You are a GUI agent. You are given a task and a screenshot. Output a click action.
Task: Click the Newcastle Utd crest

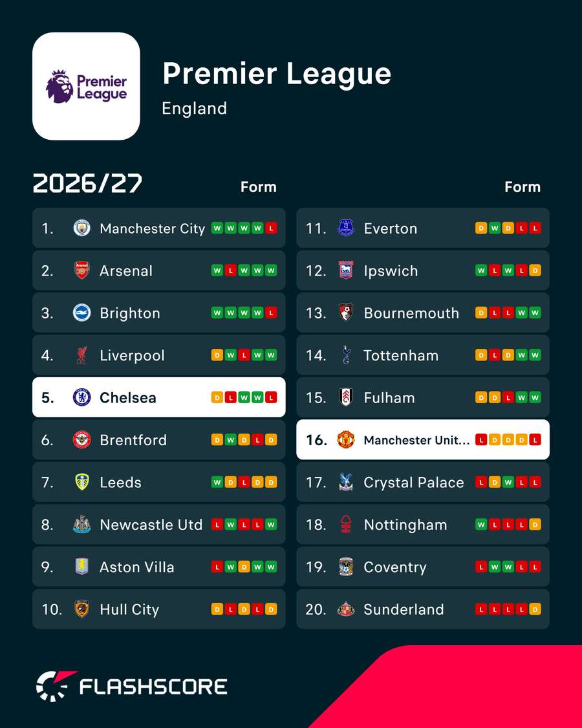[x=81, y=525]
